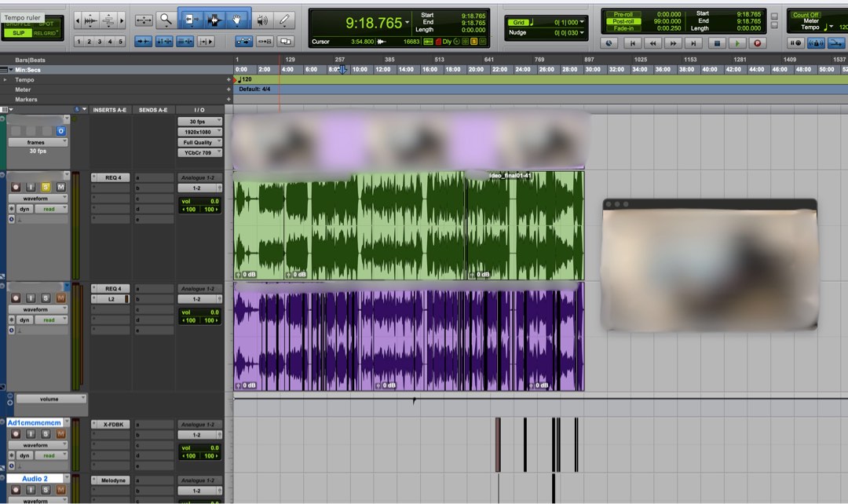Click the Record transport button
The width and height of the screenshot is (848, 504).
(757, 42)
